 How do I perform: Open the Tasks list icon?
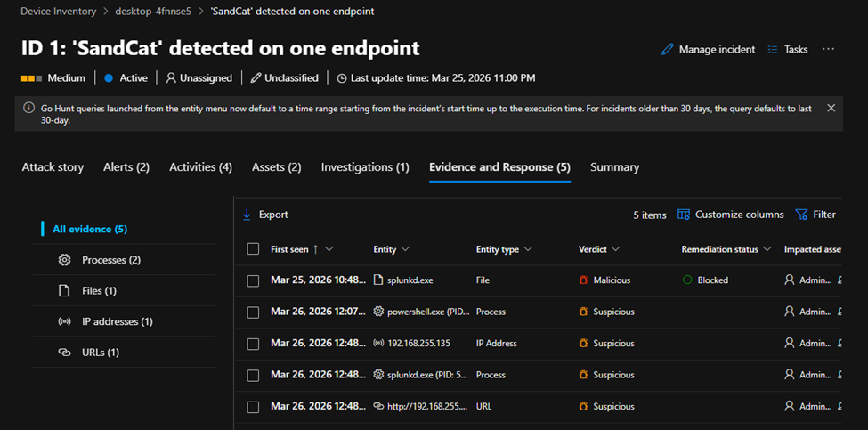point(773,50)
